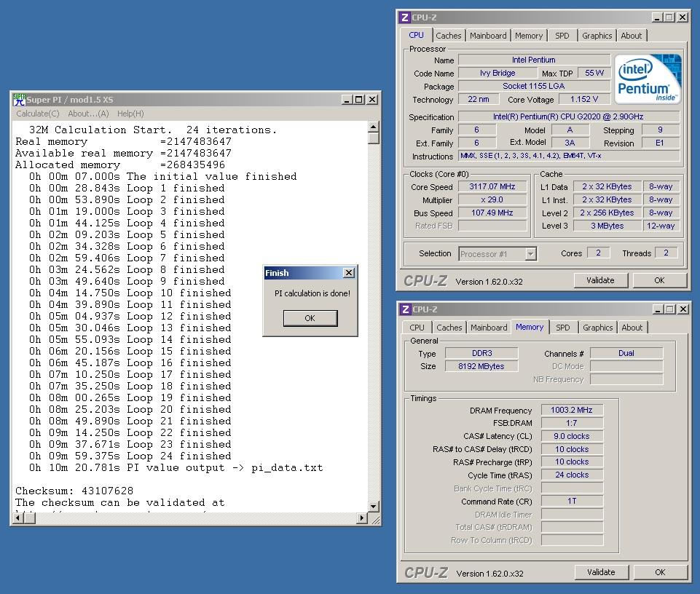Open About tab in lower CPU-Z window
The width and height of the screenshot is (700, 594).
pos(632,328)
